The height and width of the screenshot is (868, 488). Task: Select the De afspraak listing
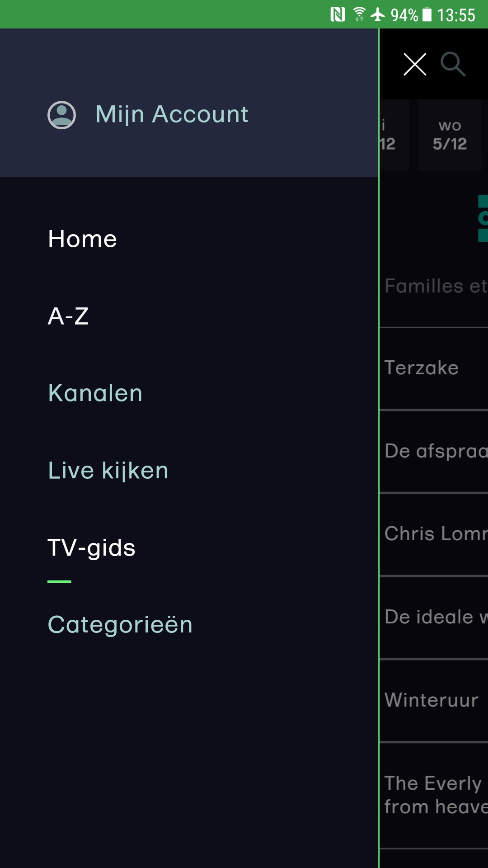pyautogui.click(x=435, y=451)
